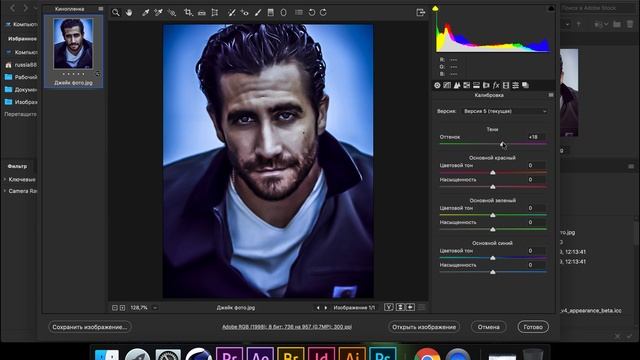Select the Radial Filter tool
The image size is (640, 360).
284,13
